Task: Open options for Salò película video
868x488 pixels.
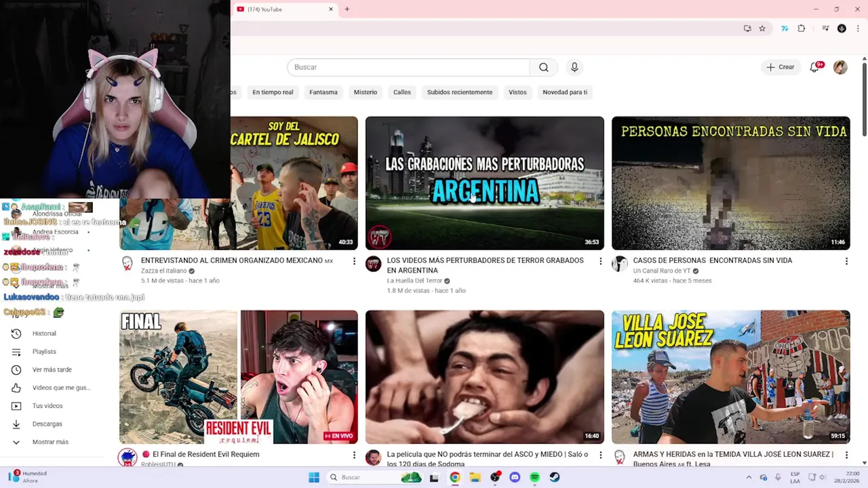Action: 600,455
